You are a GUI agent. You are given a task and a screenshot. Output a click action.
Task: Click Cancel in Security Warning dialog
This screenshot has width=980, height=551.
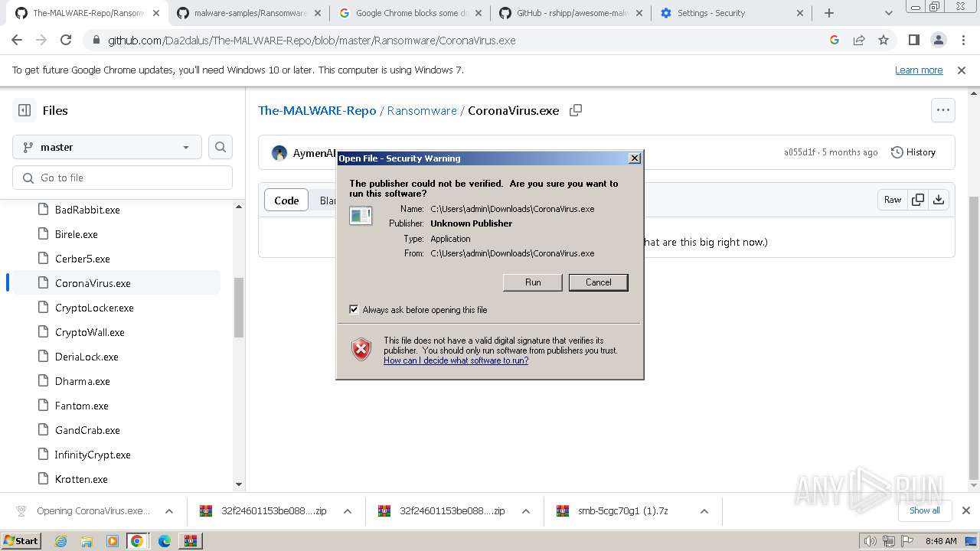pyautogui.click(x=599, y=282)
